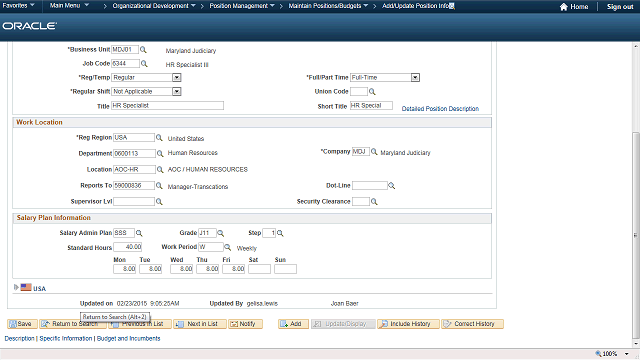
Task: Open lookup icon for Reports To
Action: pos(159,186)
